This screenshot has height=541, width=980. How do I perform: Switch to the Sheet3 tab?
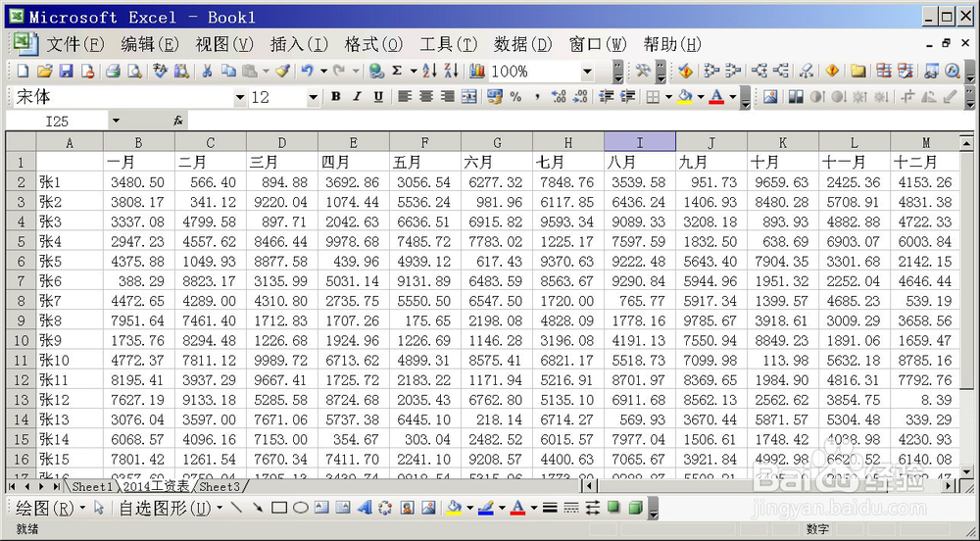[220, 485]
